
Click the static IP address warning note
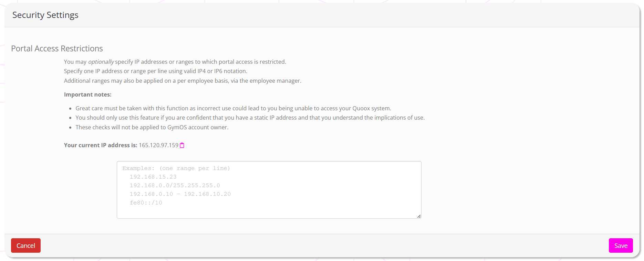tap(250, 118)
